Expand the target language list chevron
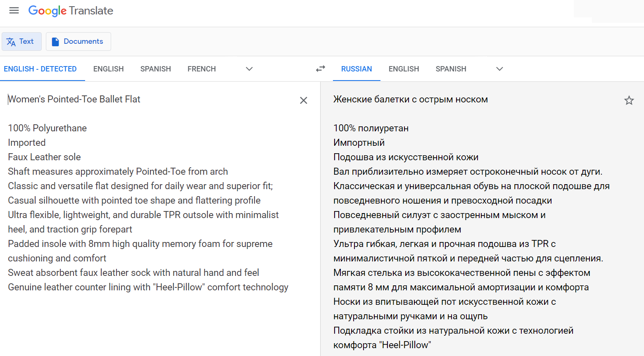 [499, 69]
